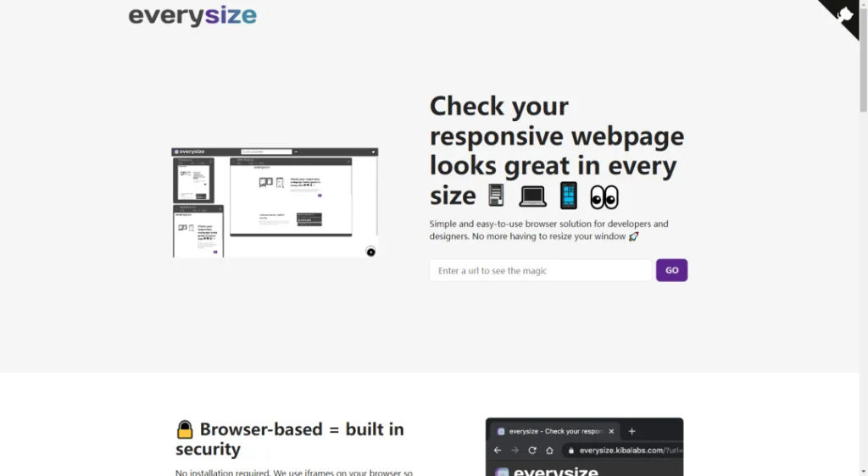
Task: Click the server emoji in headline
Action: (496, 195)
